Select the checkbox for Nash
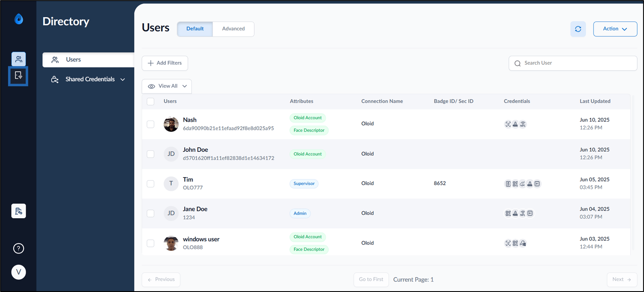The image size is (644, 292). click(150, 124)
